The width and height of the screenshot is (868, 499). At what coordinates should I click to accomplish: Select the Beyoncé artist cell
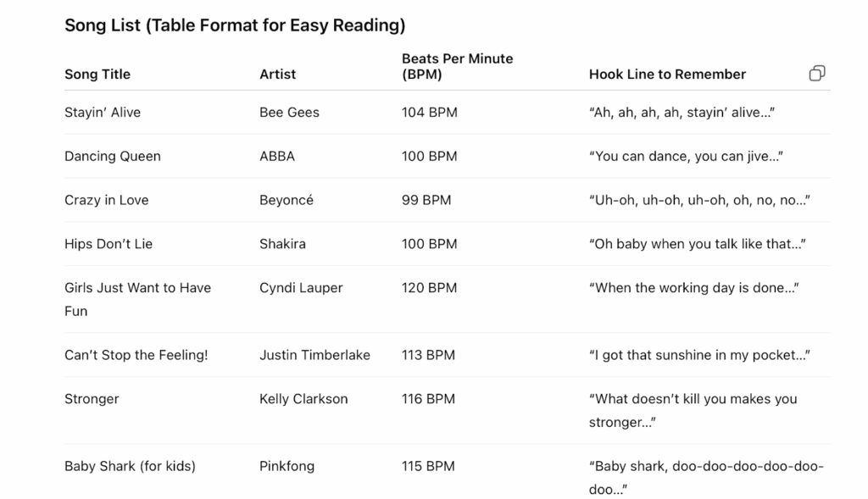[x=287, y=201]
